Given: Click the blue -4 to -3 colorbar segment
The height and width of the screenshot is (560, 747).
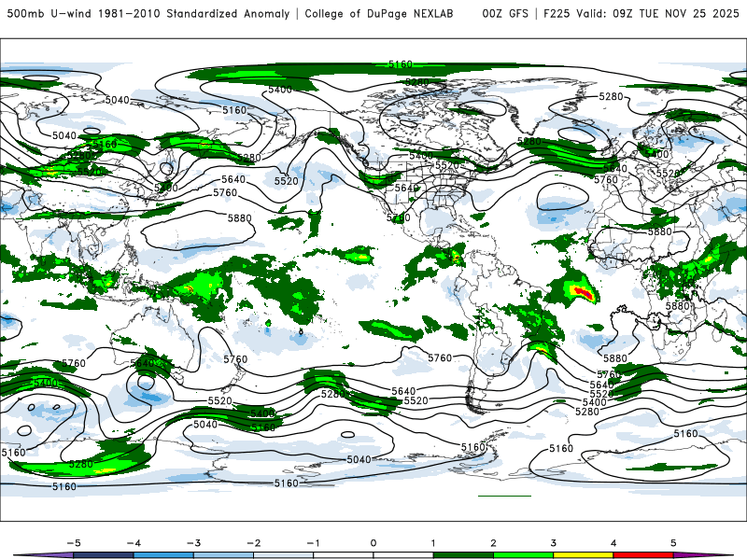Looking at the screenshot, I should point(163,555).
